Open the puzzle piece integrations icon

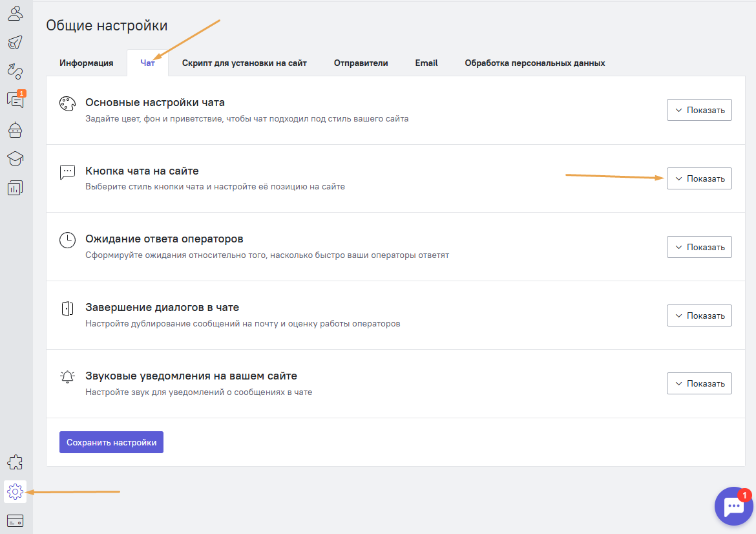pyautogui.click(x=15, y=462)
